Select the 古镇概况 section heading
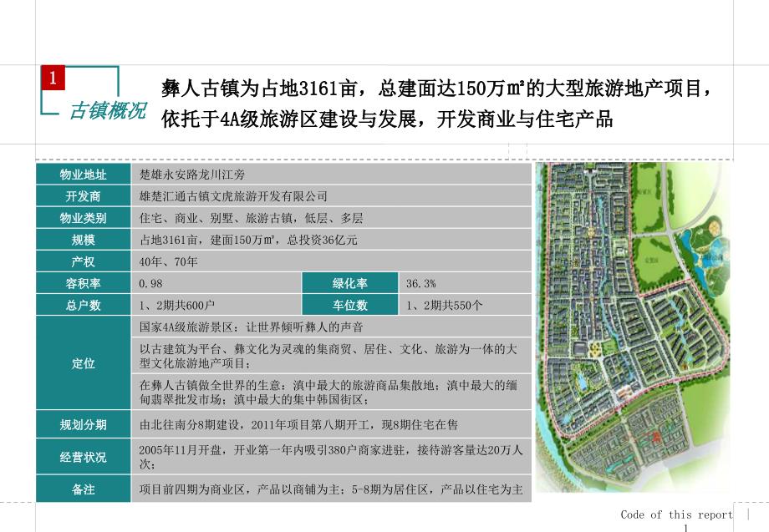This screenshot has height=532, width=769. [106, 112]
